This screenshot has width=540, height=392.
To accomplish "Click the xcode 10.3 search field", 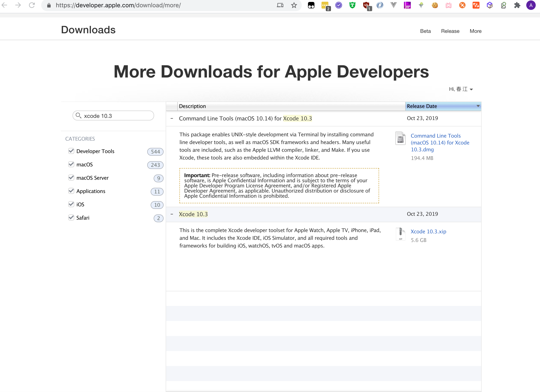I will 117,116.
